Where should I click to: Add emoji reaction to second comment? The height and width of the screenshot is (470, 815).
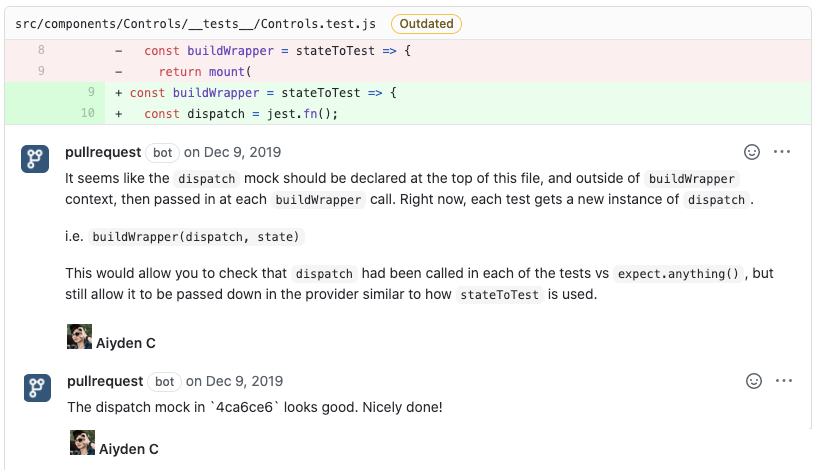[x=754, y=381]
